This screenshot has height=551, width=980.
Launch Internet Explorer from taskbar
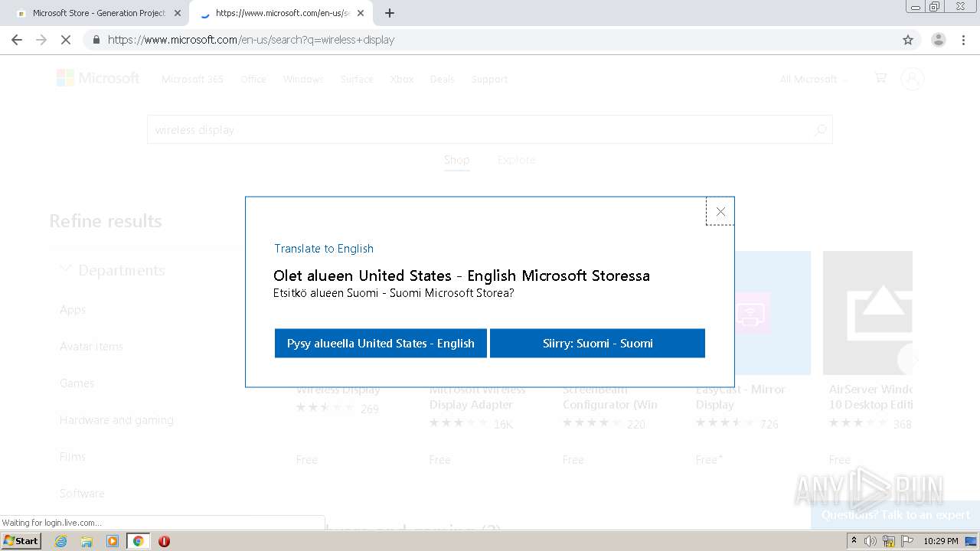click(x=61, y=541)
